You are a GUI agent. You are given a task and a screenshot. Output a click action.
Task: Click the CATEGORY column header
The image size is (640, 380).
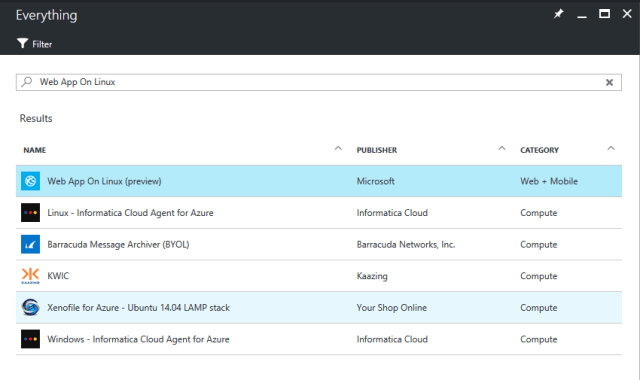click(x=539, y=150)
